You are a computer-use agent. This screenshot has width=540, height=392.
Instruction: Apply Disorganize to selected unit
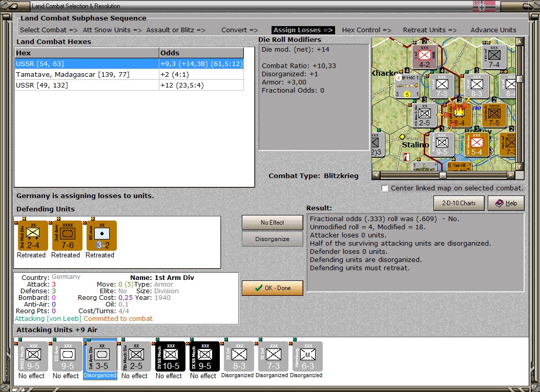(x=273, y=239)
